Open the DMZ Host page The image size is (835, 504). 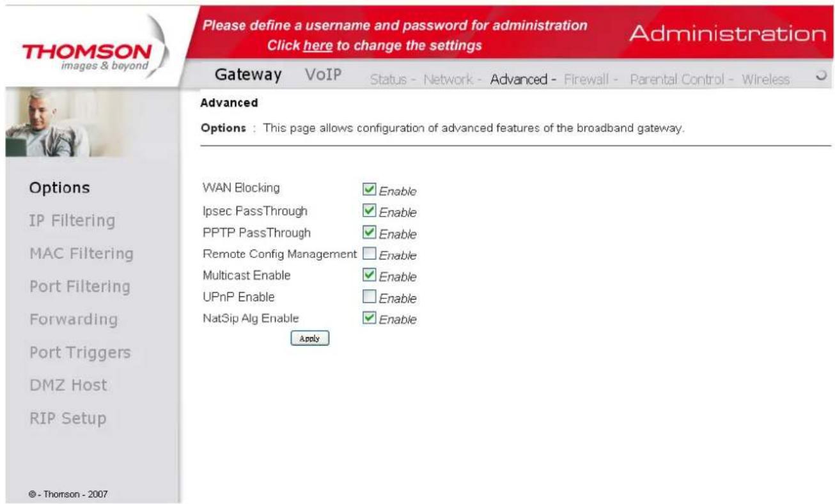[x=68, y=385]
